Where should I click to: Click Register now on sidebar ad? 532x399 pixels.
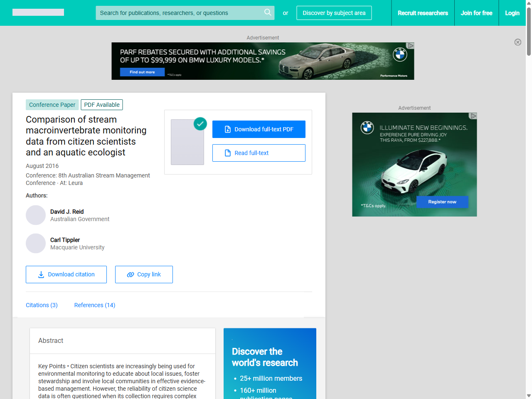click(442, 202)
